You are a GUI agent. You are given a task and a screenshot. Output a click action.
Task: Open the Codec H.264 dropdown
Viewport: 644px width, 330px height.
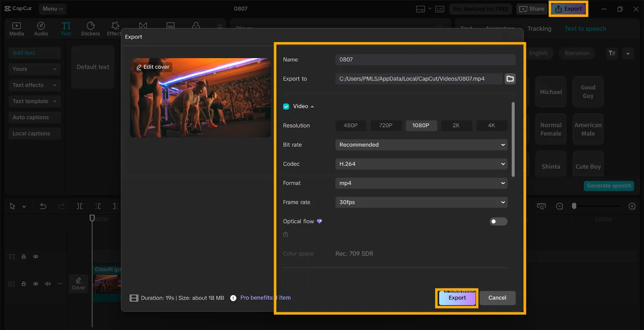pyautogui.click(x=421, y=164)
